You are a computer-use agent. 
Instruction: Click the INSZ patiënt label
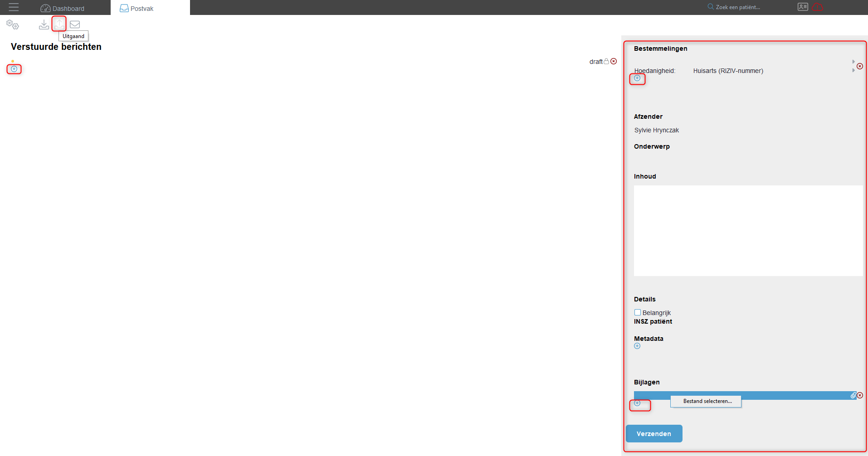point(653,321)
